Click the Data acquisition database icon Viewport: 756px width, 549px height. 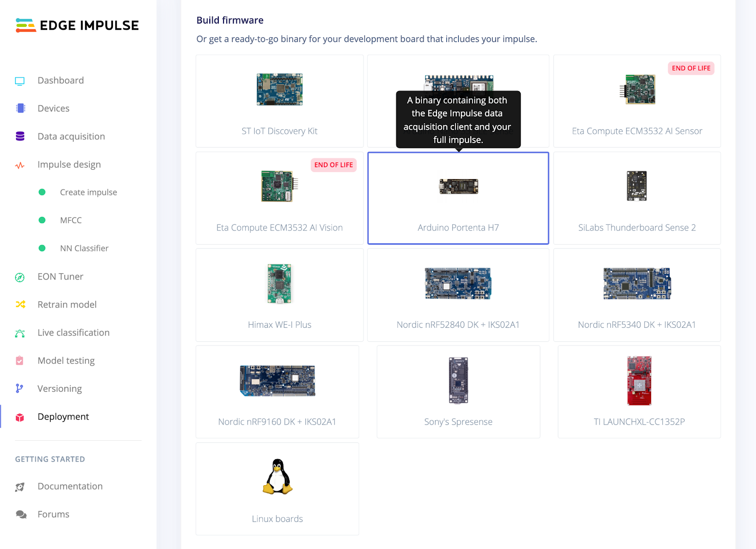(x=20, y=137)
